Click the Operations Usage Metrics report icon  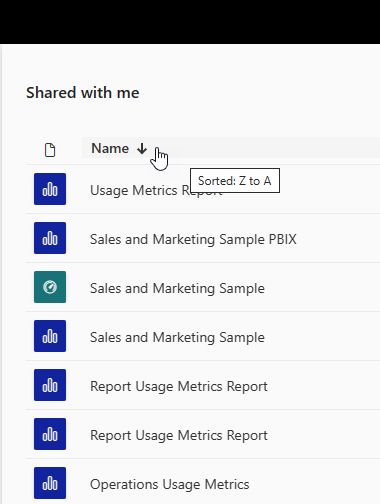(50, 483)
